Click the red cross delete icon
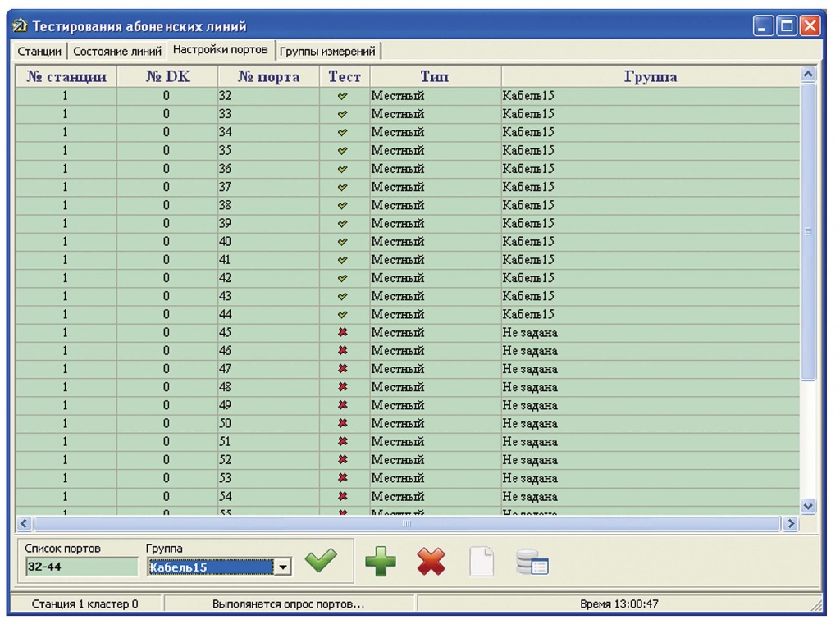The image size is (840, 624). click(431, 562)
